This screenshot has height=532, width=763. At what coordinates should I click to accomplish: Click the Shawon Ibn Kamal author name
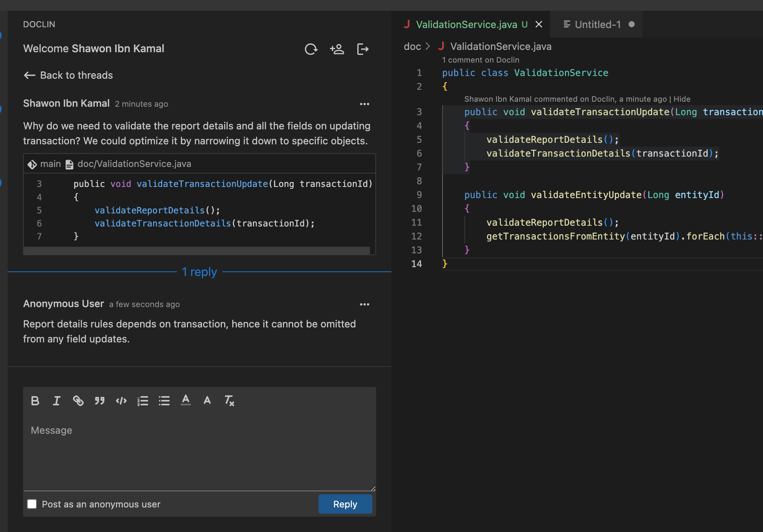point(66,103)
